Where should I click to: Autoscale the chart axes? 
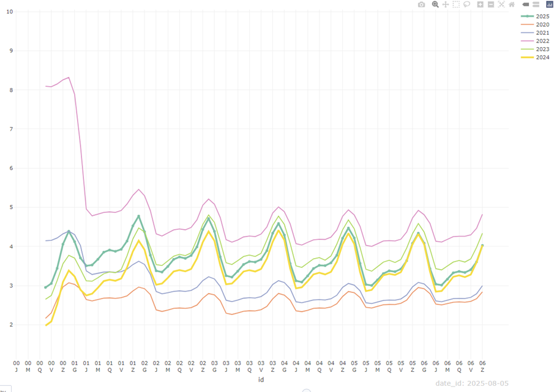point(501,4)
